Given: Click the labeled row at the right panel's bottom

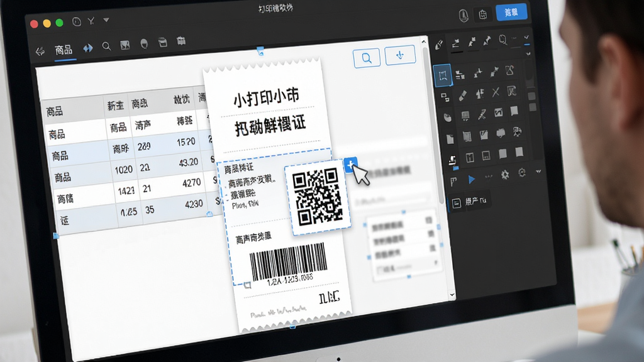Looking at the screenshot, I should point(470,202).
